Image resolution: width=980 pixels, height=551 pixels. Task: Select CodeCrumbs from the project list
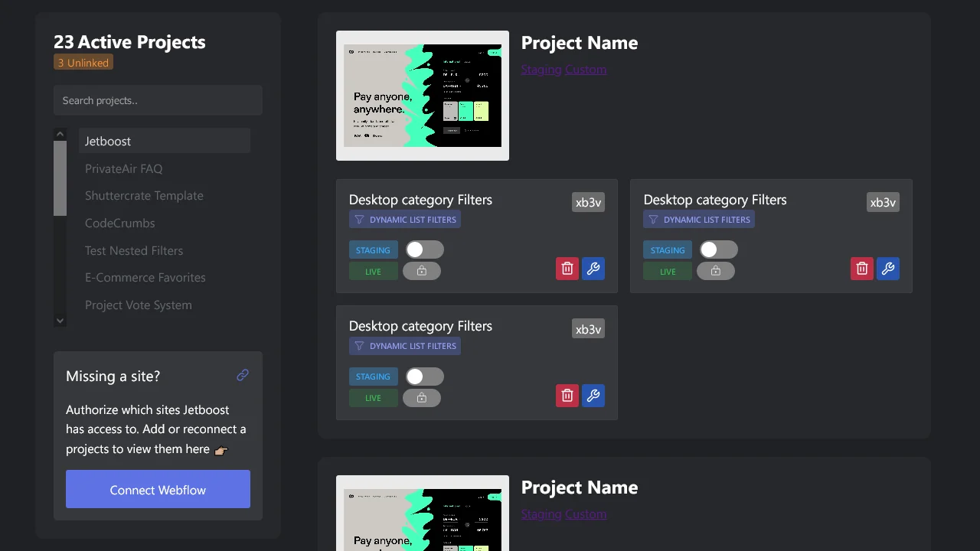pyautogui.click(x=119, y=223)
